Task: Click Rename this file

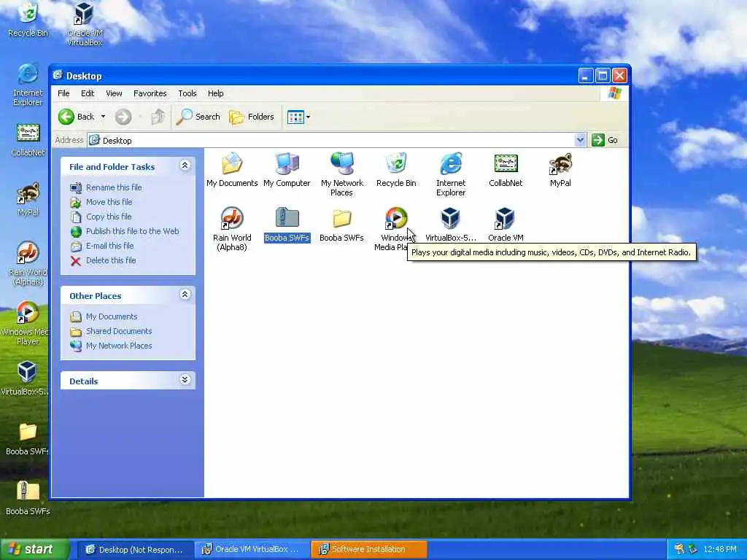Action: pos(107,187)
